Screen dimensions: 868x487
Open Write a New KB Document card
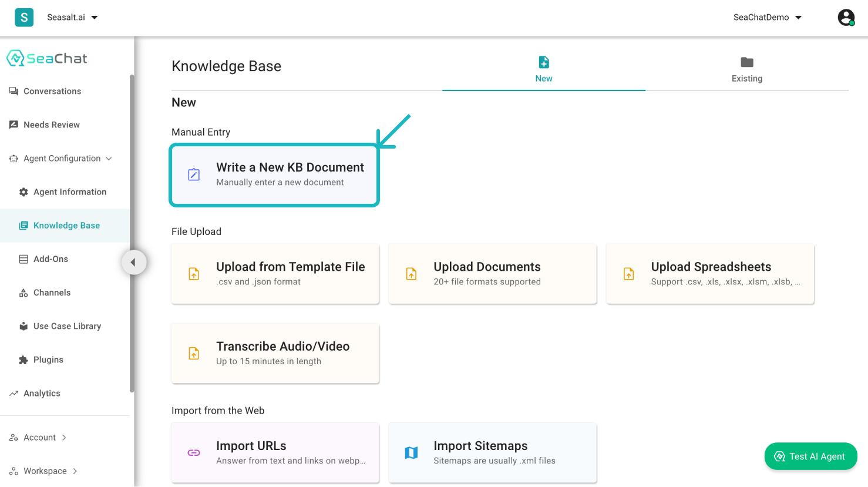[275, 174]
